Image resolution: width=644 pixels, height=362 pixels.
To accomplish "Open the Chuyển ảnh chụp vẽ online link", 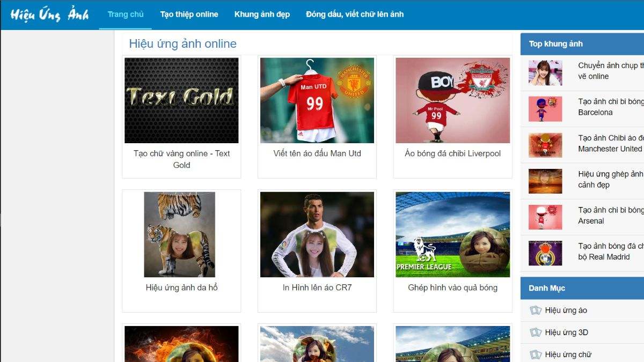I will click(611, 71).
